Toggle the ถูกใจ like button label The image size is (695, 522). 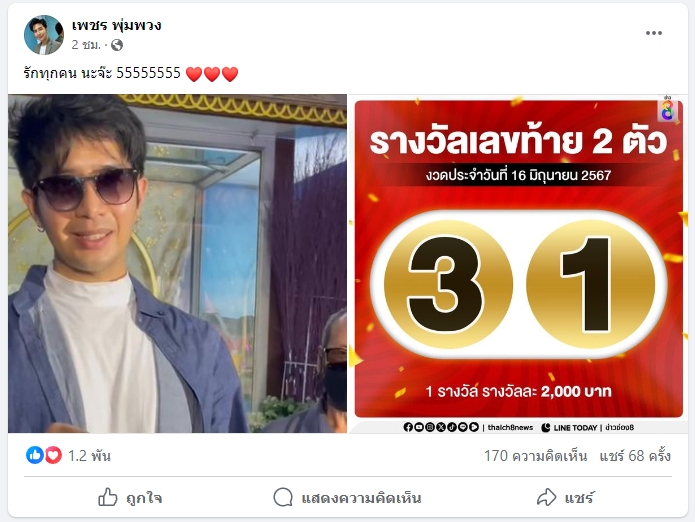(x=144, y=498)
